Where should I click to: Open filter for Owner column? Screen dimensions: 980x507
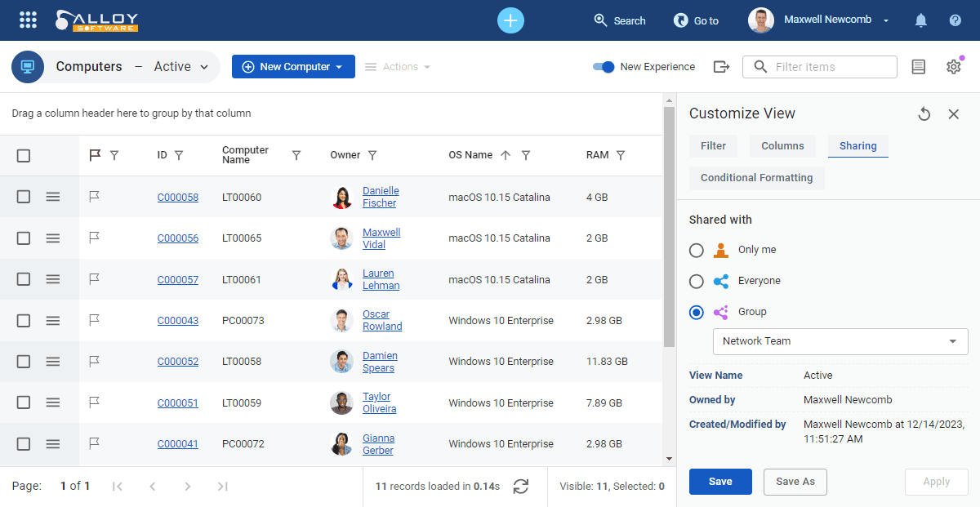click(x=372, y=155)
